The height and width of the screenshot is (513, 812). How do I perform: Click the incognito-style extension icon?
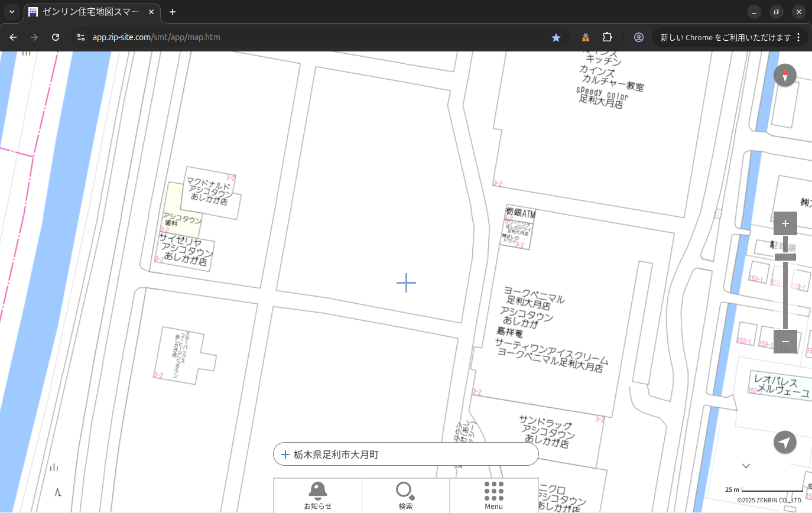pos(585,37)
